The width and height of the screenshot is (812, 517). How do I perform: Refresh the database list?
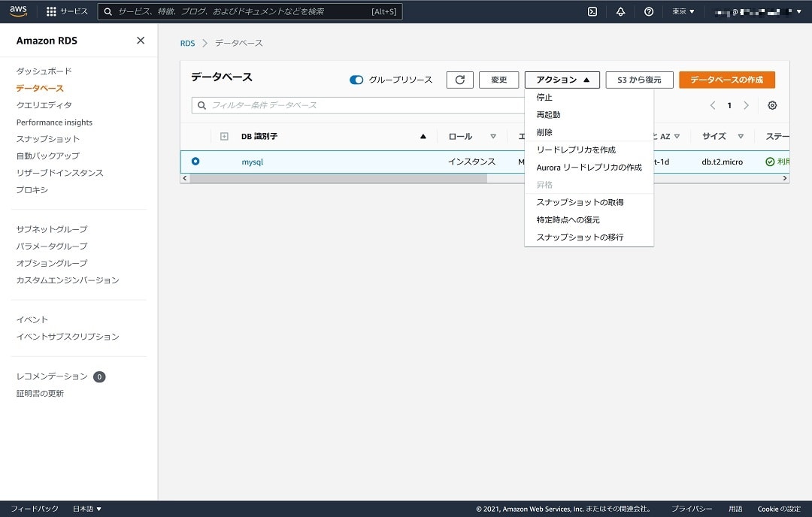pos(460,80)
